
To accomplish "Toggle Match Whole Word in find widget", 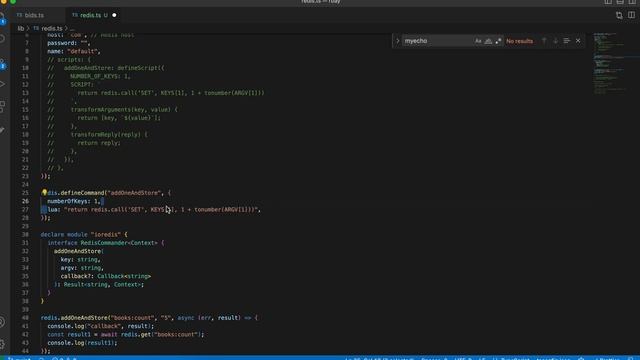I will click(488, 41).
